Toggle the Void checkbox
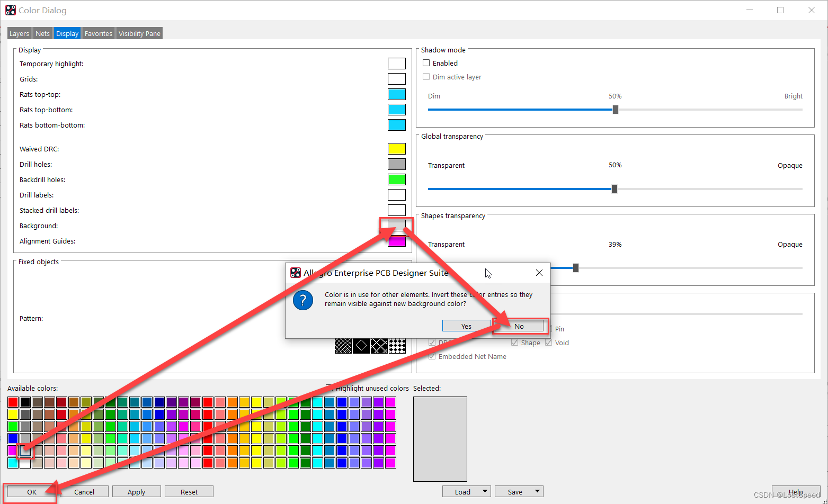The image size is (828, 504). (x=549, y=343)
